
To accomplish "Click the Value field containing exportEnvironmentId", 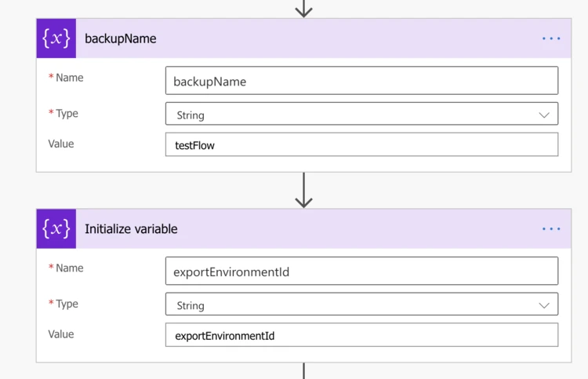I will point(361,336).
